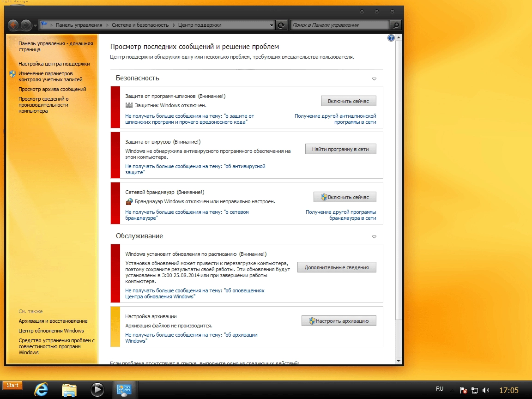The height and width of the screenshot is (399, 532).
Task: Open recent pages dropdown next to Forward arrow
Action: tap(35, 25)
